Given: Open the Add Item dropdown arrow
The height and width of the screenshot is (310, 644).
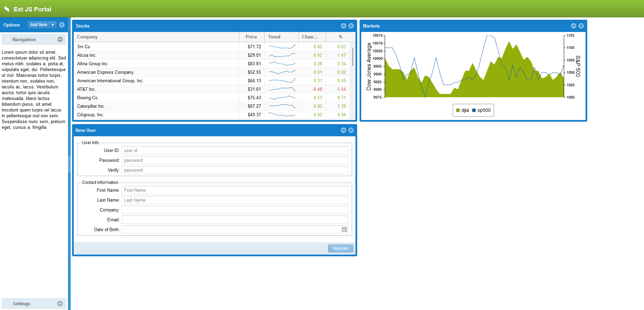Looking at the screenshot, I should [53, 25].
